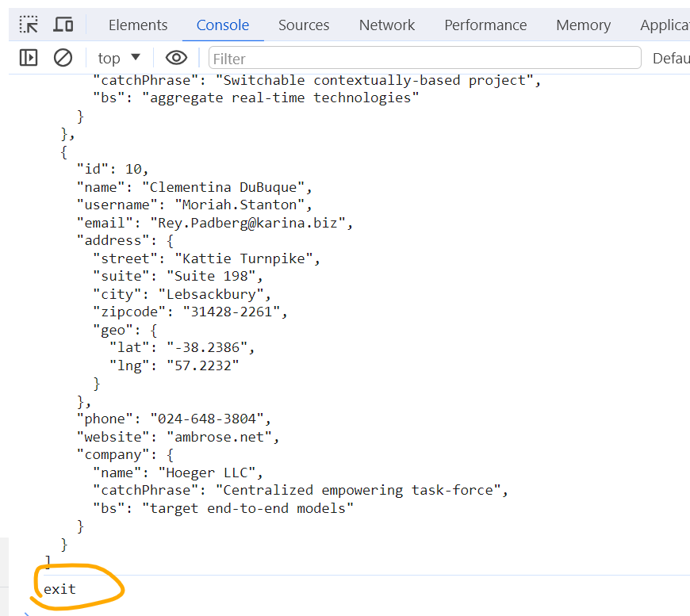This screenshot has height=616, width=690.
Task: Select the phone "024-648-3804" line
Action: tap(174, 419)
